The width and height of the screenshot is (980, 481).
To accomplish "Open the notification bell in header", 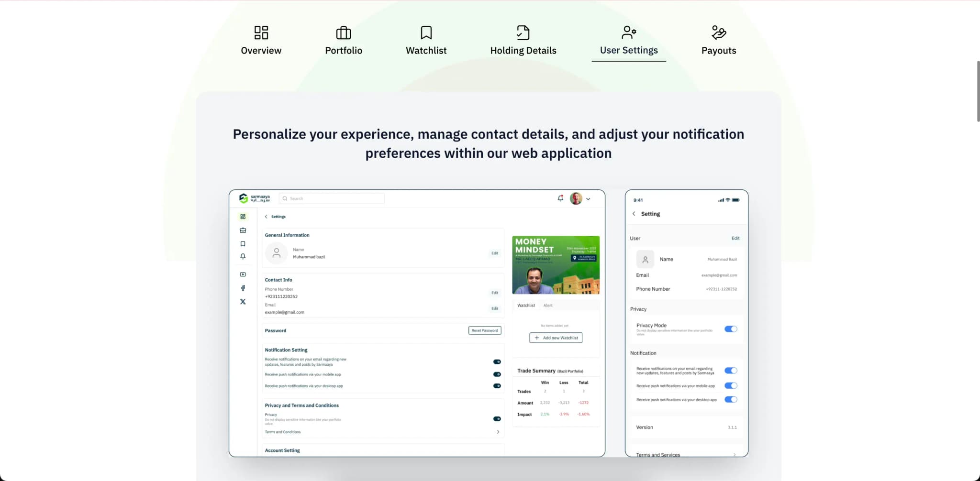I will [x=560, y=198].
